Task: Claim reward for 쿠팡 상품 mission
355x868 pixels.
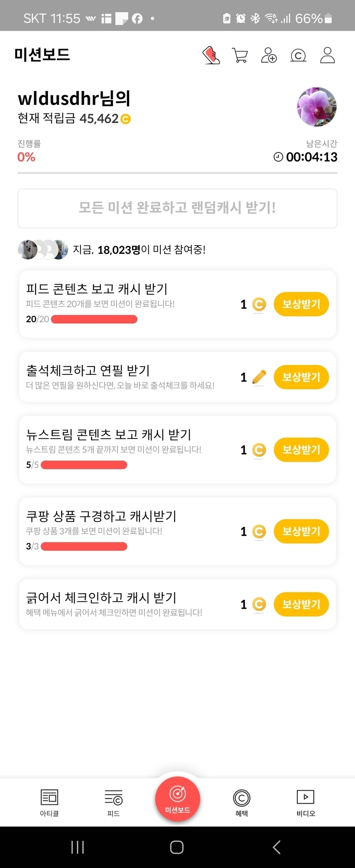Action: coord(301,531)
